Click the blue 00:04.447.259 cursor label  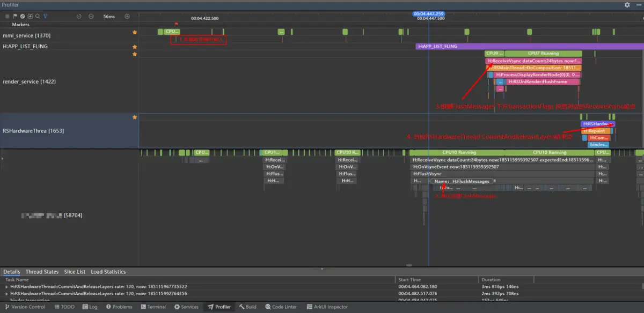pos(428,13)
